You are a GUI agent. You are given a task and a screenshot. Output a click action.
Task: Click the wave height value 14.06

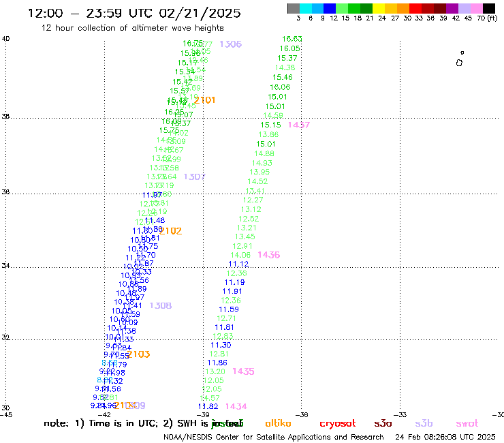click(240, 255)
